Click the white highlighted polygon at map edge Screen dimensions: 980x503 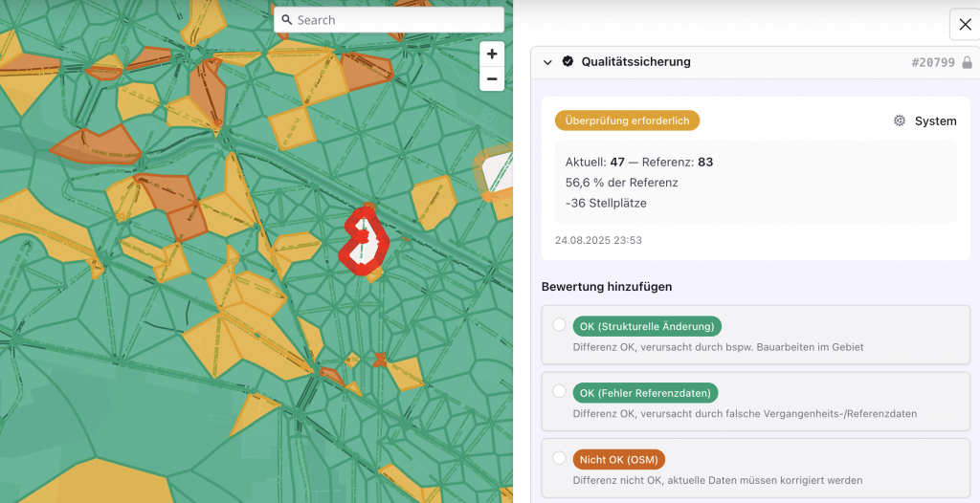click(497, 174)
